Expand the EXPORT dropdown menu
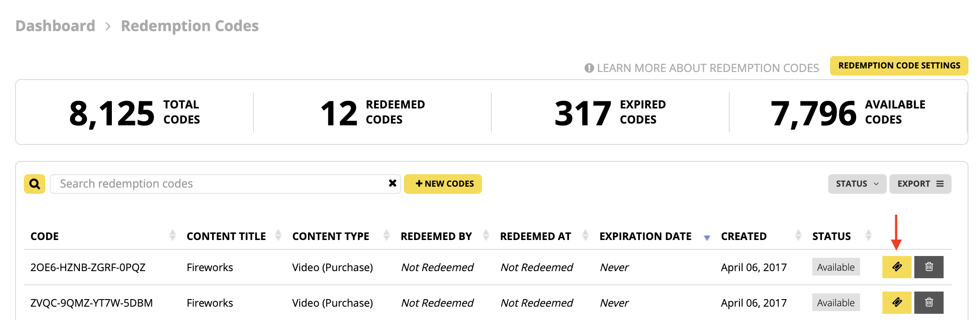 pyautogui.click(x=920, y=184)
